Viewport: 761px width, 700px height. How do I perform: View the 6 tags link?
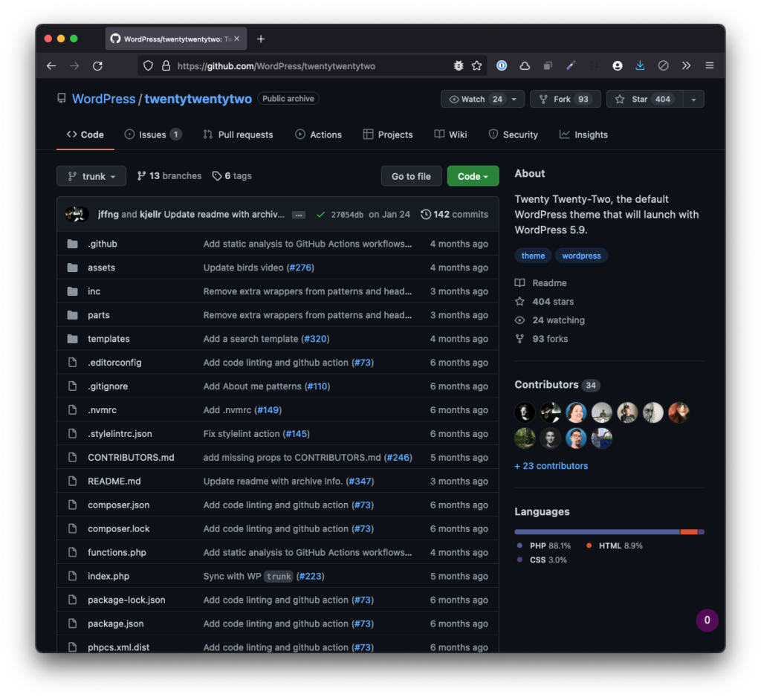pos(232,175)
